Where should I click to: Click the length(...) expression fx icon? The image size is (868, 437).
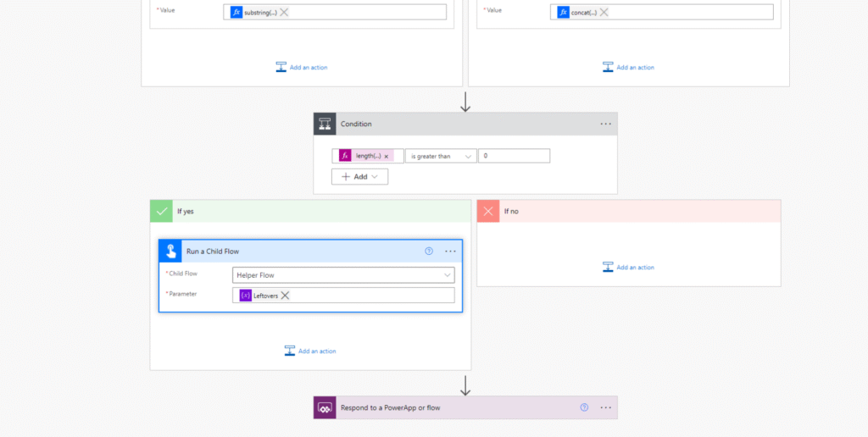[x=345, y=156]
